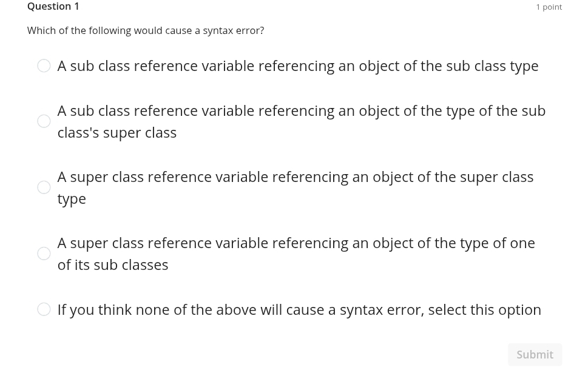Click the answer text mentioning 'sub class type'
The width and height of the screenshot is (588, 387).
click(x=297, y=66)
